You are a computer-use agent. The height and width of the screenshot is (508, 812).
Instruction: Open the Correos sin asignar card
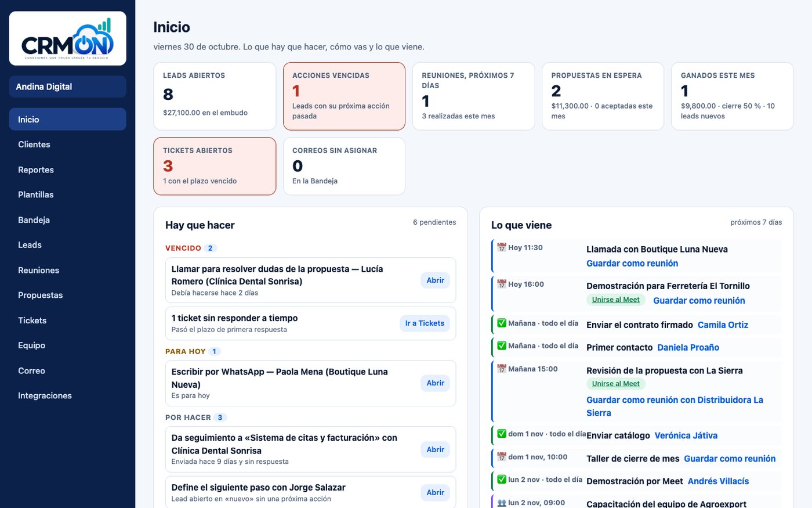tap(344, 166)
